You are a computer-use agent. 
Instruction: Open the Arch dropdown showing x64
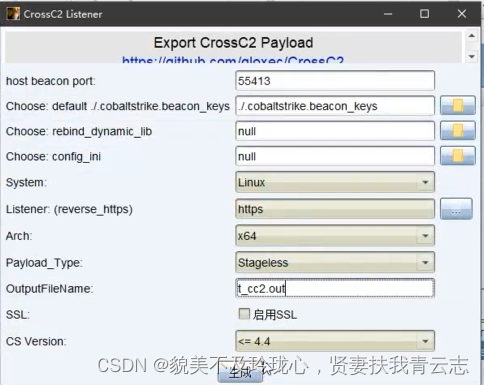(x=335, y=236)
